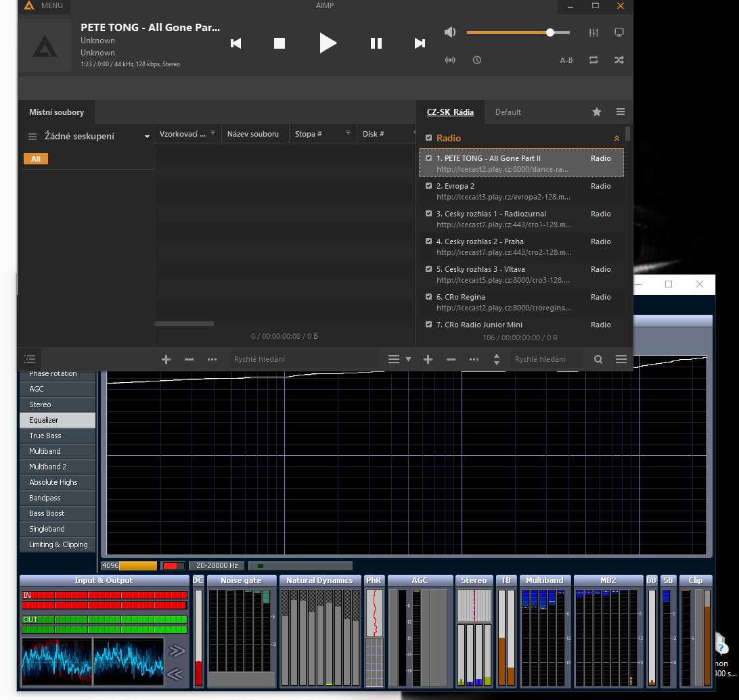Collapse the Radio group
Viewport: 739px width, 700px height.
point(617,138)
